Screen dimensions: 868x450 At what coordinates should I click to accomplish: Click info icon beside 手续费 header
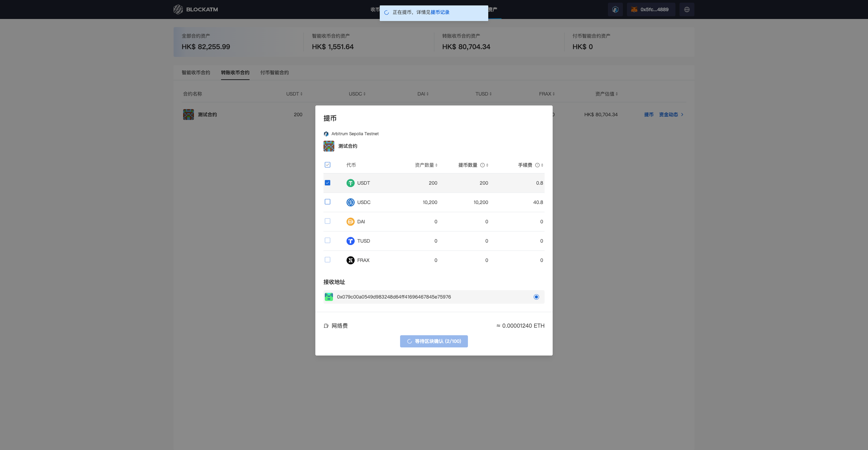(537, 165)
